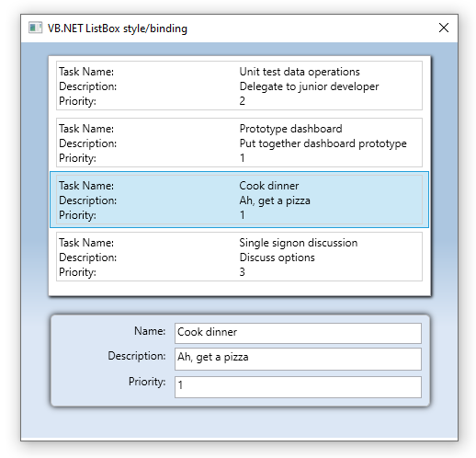Click the Description: label in the detail panel

(x=137, y=356)
